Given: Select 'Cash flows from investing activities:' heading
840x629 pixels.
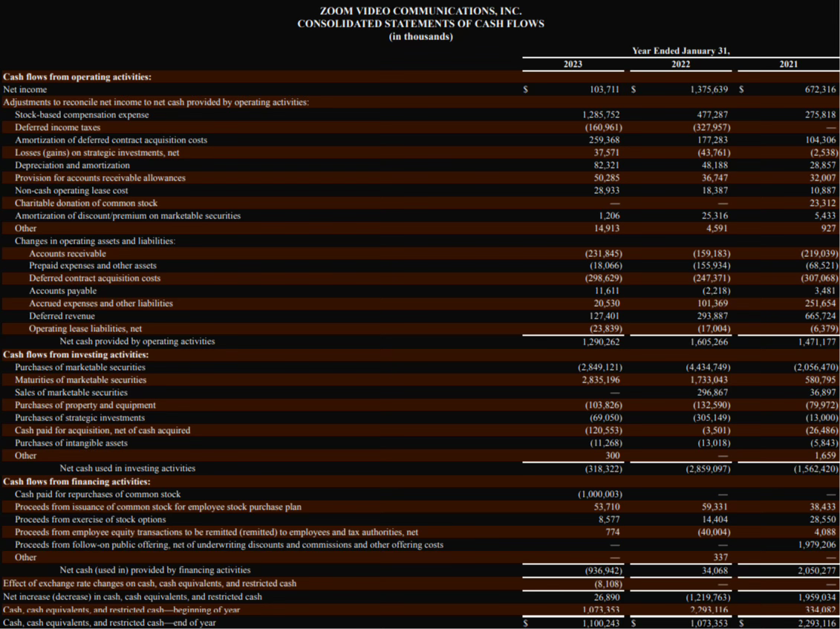Looking at the screenshot, I should (x=76, y=354).
